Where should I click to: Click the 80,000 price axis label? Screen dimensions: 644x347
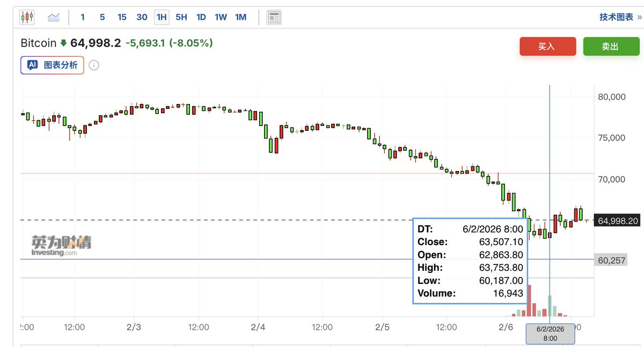coord(612,97)
